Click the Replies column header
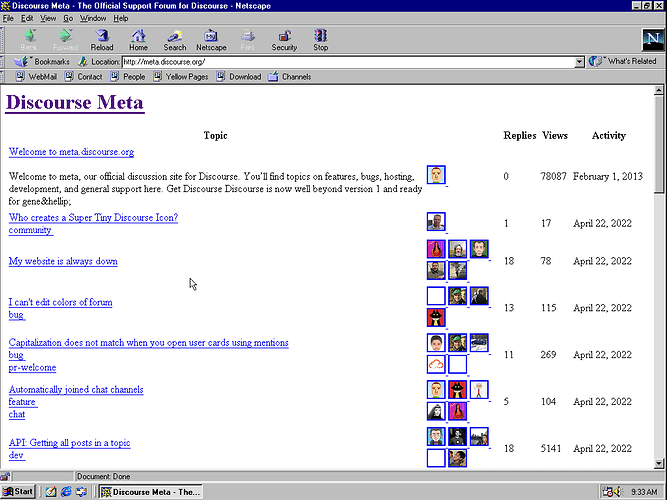 (519, 136)
